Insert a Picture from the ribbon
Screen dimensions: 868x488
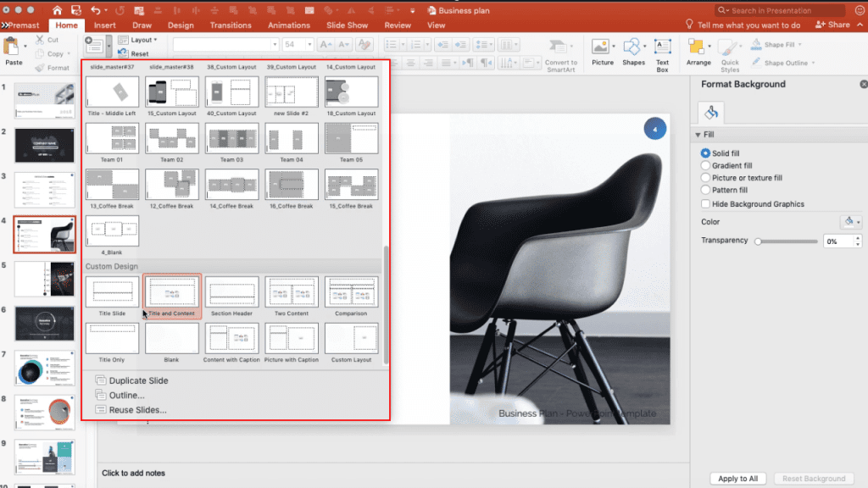pos(603,49)
